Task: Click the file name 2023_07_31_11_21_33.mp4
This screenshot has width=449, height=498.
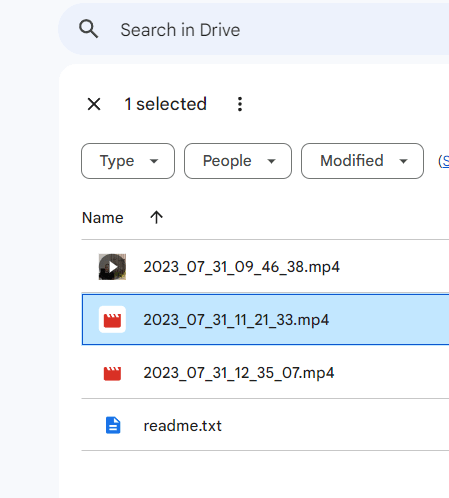Action: pyautogui.click(x=236, y=320)
